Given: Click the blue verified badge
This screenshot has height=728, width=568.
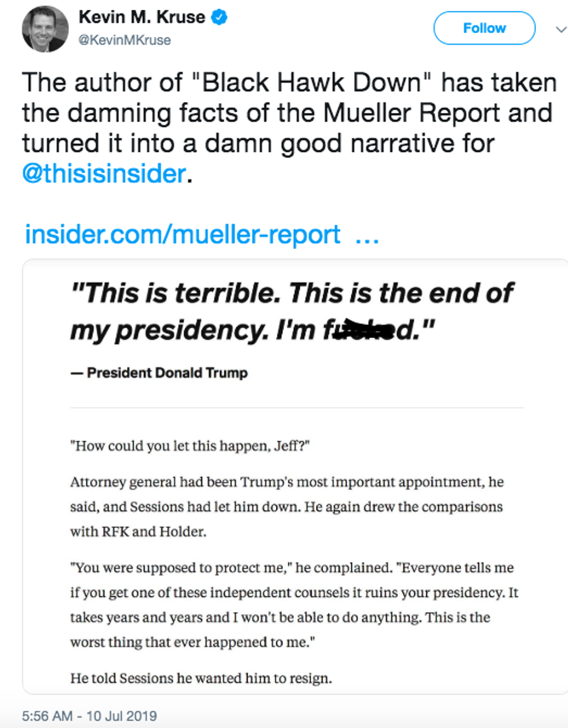Looking at the screenshot, I should click(x=219, y=17).
